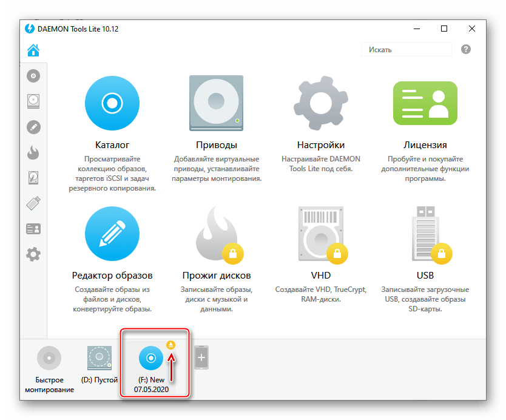This screenshot has height=420, width=506.
Task: Click the VHD description text
Action: 321,294
